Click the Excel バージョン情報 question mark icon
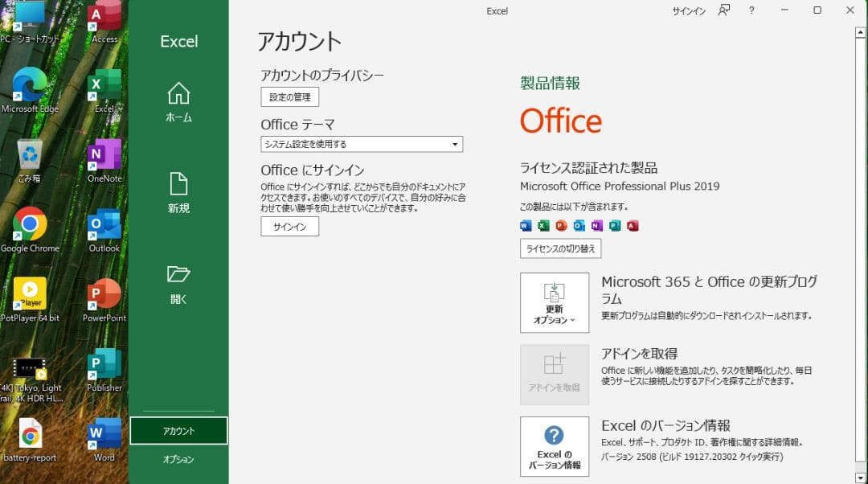Image resolution: width=868 pixels, height=484 pixels. [x=554, y=437]
